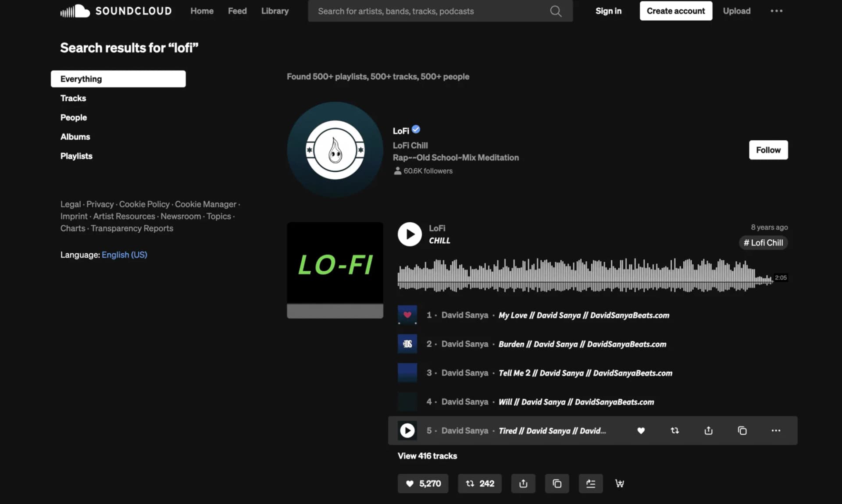Change language via English (US)

click(125, 255)
